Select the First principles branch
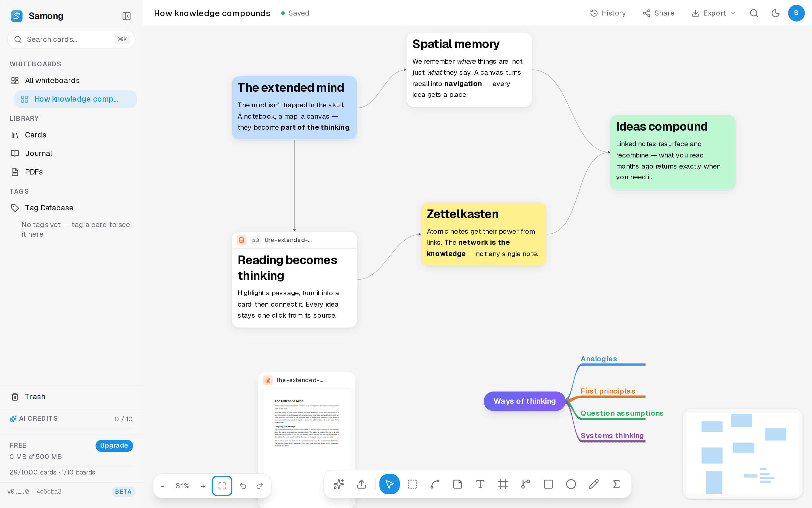The image size is (812, 508). pos(608,391)
